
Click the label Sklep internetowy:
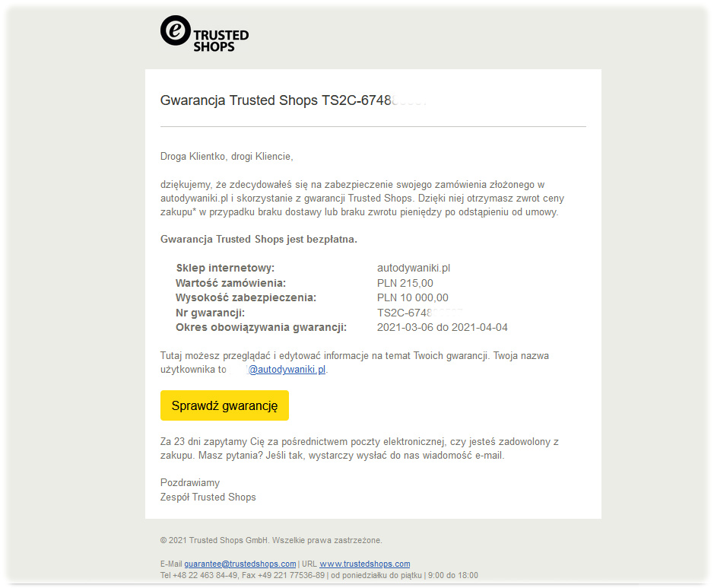tap(225, 268)
